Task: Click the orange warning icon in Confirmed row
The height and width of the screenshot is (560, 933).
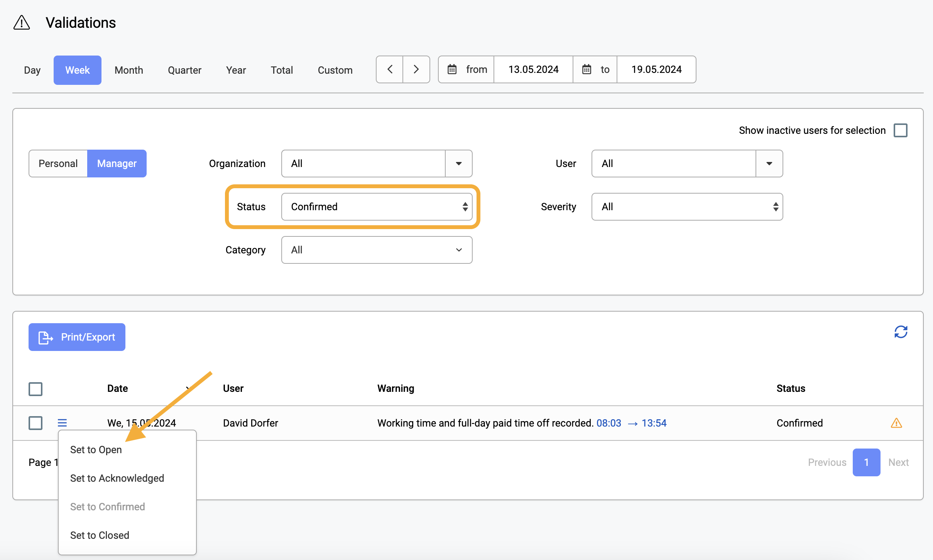Action: (896, 423)
